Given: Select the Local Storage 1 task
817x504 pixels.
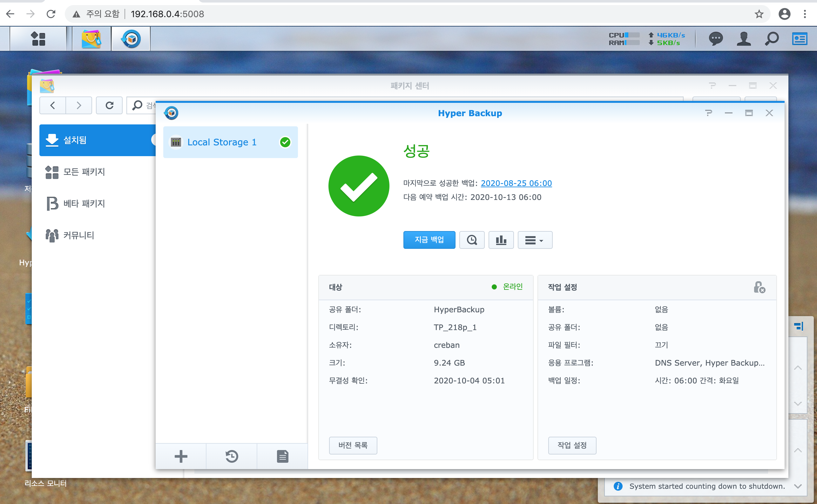Looking at the screenshot, I should [x=222, y=142].
